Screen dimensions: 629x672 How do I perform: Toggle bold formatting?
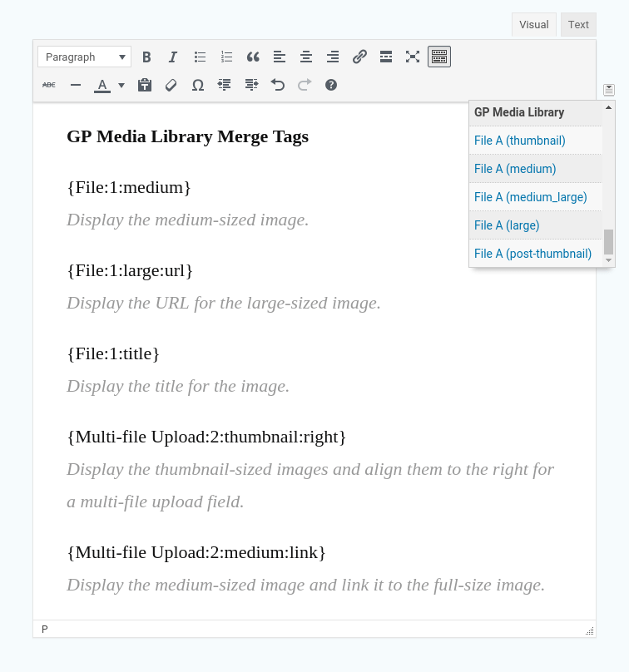click(x=146, y=57)
